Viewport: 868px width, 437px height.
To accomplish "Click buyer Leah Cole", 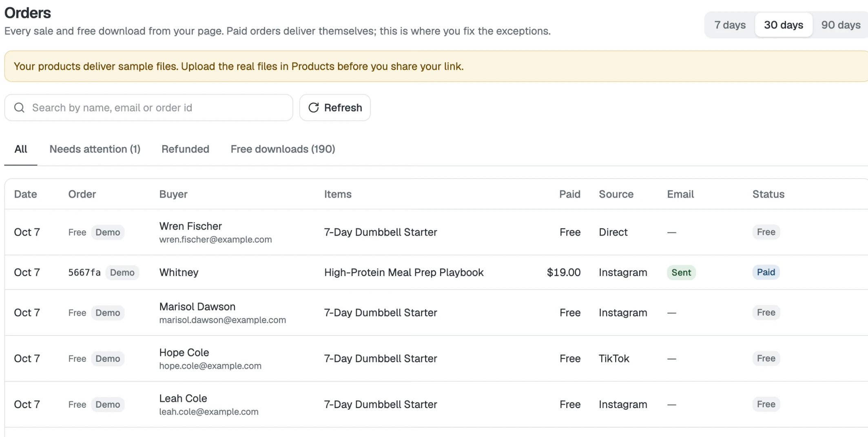I will tap(183, 398).
